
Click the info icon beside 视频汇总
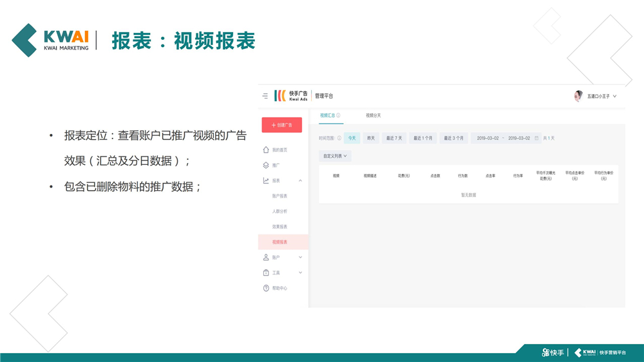pos(339,115)
